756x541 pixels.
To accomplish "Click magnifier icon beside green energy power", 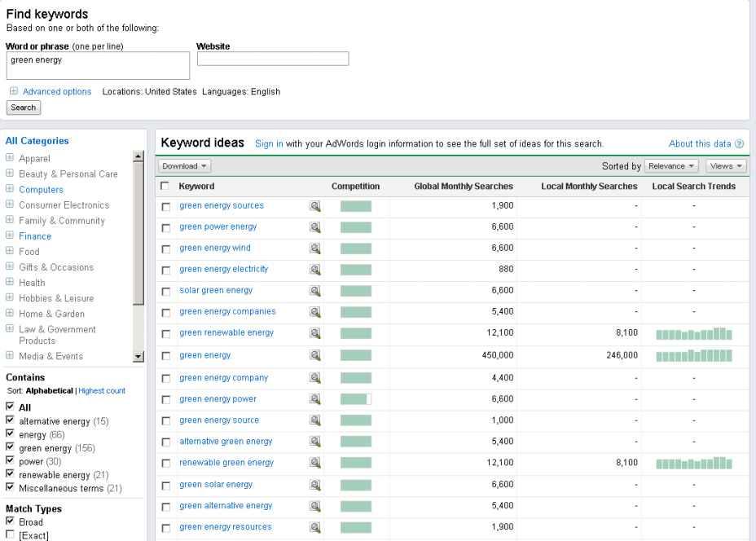I will (315, 399).
